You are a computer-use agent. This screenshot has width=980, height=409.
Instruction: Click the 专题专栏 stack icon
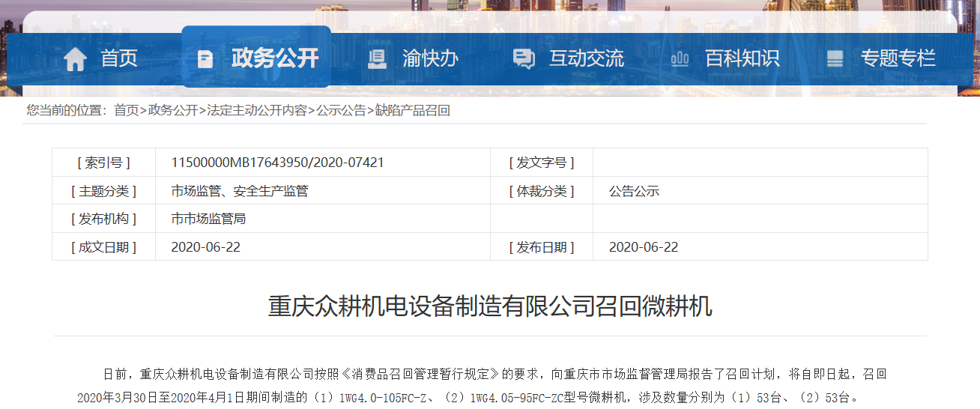(835, 58)
